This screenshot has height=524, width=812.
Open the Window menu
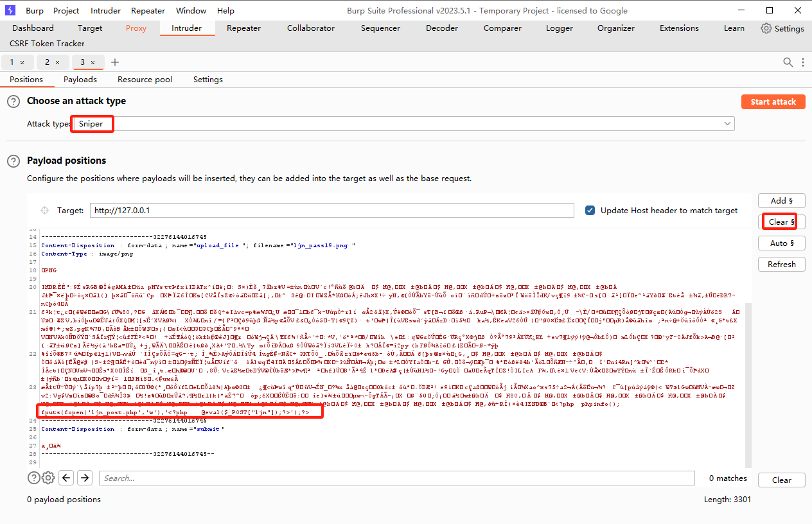click(x=191, y=10)
